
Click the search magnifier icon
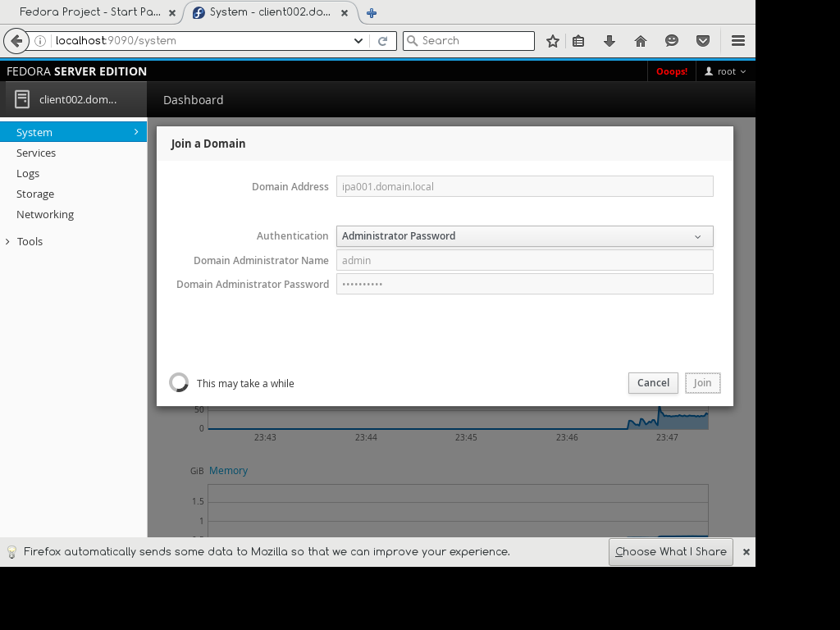(x=412, y=41)
